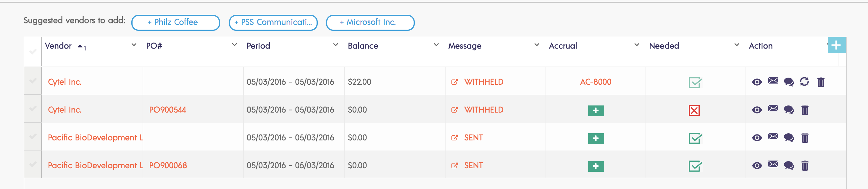
Task: Open the AC-8000 accrual link
Action: [x=596, y=82]
